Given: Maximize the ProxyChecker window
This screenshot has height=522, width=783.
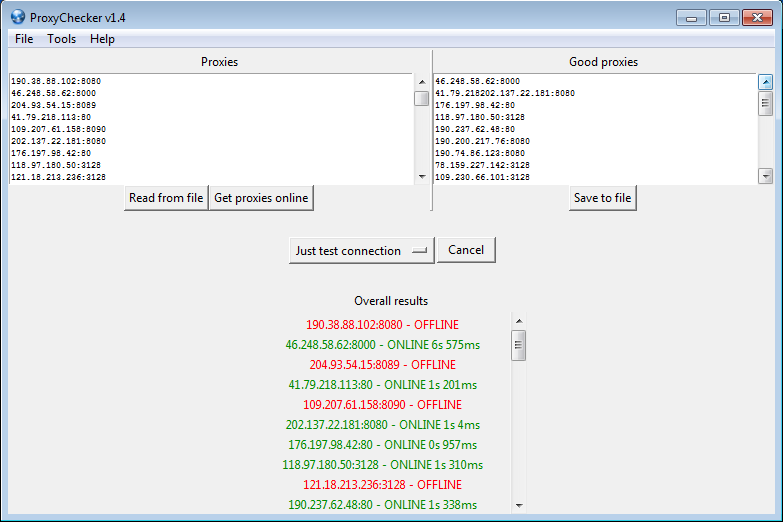Looking at the screenshot, I should pyautogui.click(x=724, y=17).
